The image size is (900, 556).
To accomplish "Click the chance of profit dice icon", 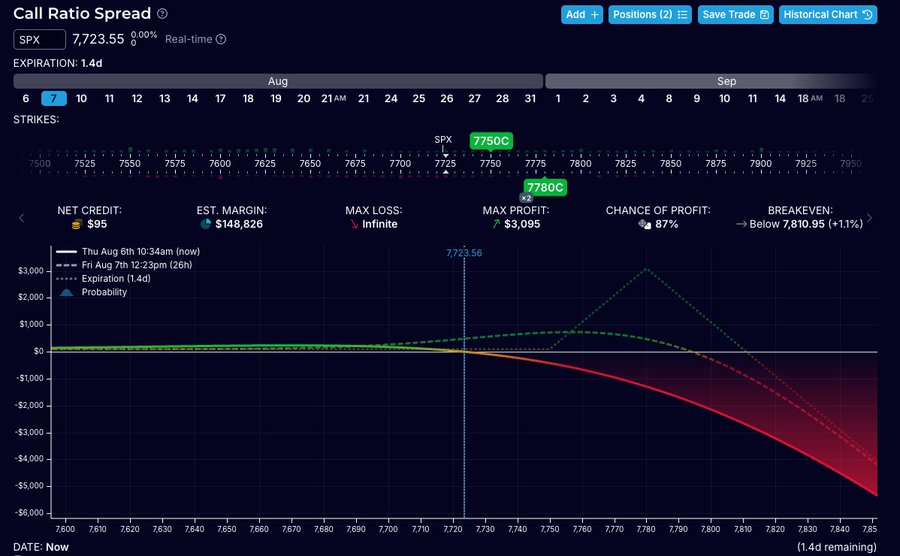I will (x=645, y=224).
